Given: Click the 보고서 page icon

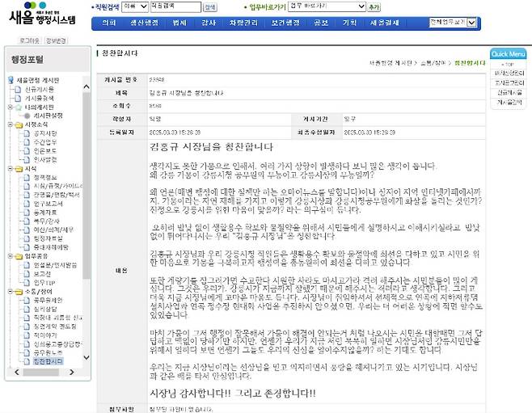Looking at the screenshot, I should [x=27, y=274].
